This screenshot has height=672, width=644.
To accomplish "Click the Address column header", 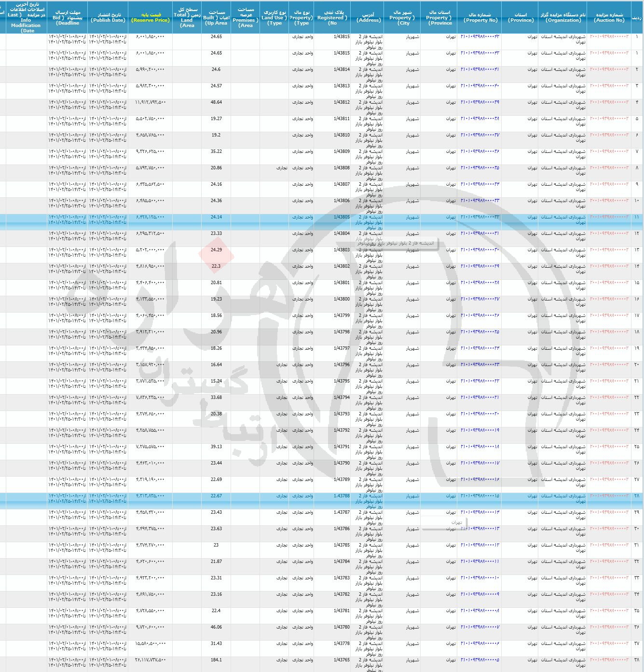I will pyautogui.click(x=368, y=17).
